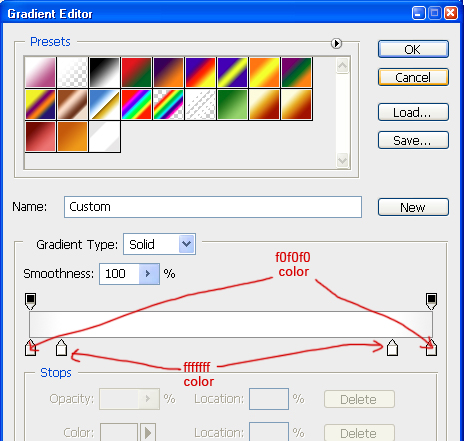Pick the transparent rainbow gradient preset
The image size is (465, 441).
point(168,104)
